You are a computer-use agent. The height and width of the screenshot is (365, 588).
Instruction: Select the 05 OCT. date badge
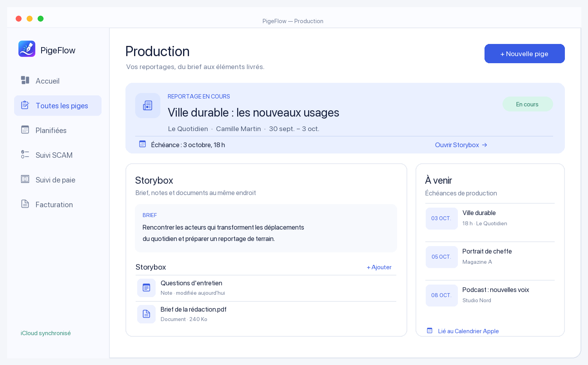(x=441, y=257)
